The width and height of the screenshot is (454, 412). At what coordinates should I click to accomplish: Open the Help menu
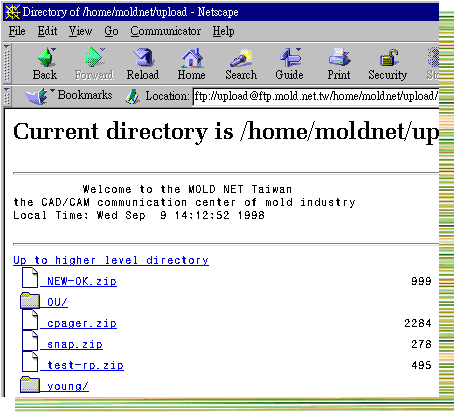pyautogui.click(x=223, y=31)
